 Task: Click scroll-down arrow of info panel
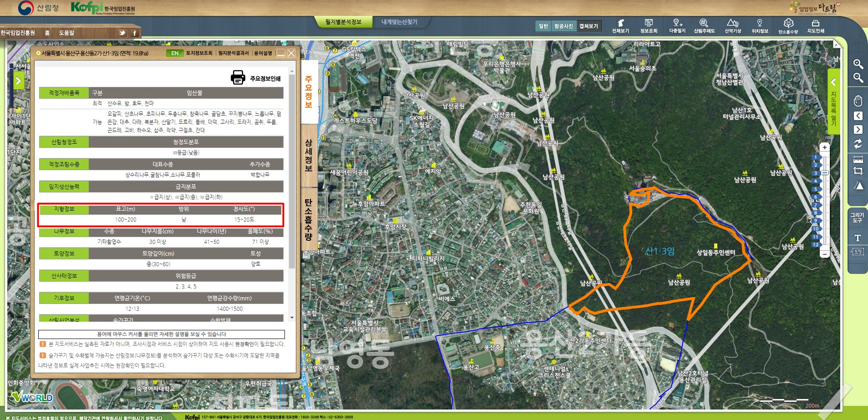pos(292,318)
